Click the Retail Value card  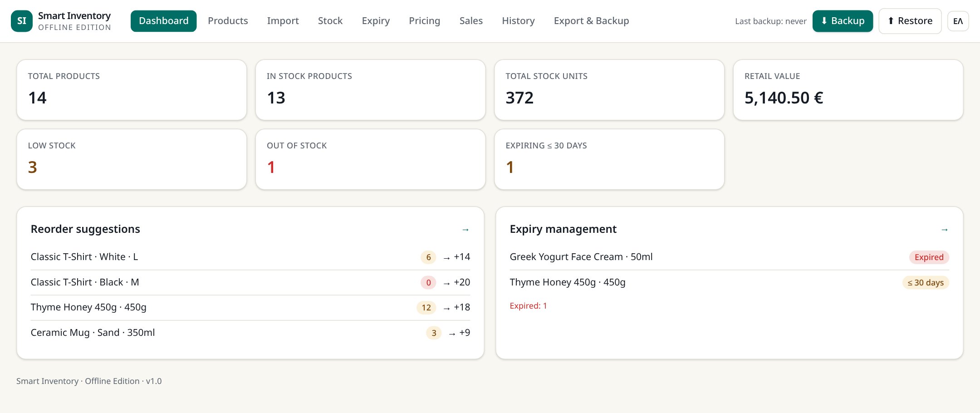pyautogui.click(x=848, y=90)
